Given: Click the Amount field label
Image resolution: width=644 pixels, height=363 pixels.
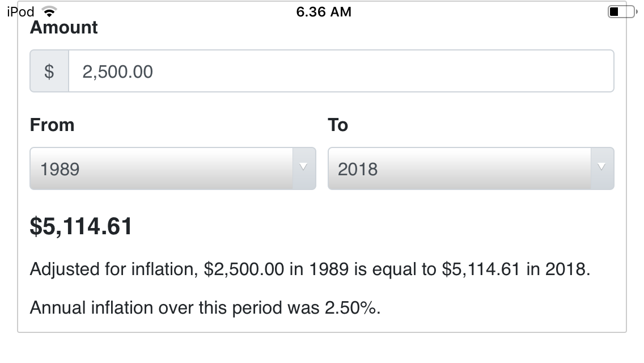Looking at the screenshot, I should (63, 28).
